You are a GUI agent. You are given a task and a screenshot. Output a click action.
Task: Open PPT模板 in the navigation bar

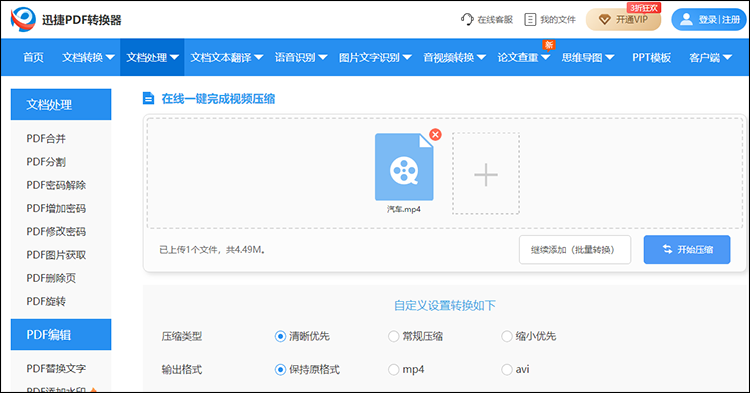pyautogui.click(x=651, y=57)
